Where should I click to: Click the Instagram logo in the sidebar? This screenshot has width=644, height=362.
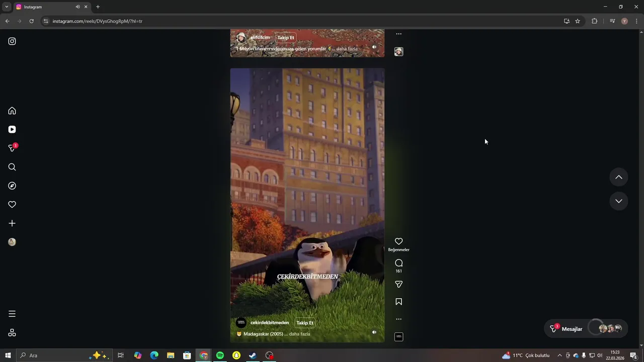[12, 41]
